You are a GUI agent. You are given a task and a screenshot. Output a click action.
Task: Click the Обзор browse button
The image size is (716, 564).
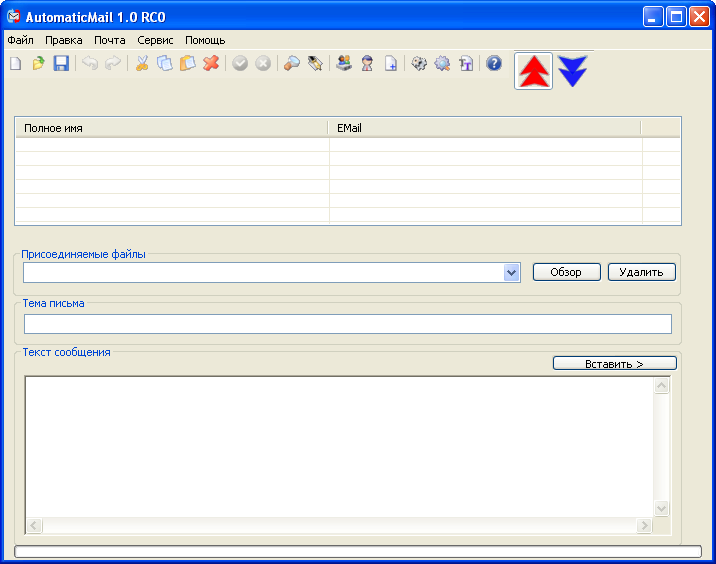[x=566, y=272]
